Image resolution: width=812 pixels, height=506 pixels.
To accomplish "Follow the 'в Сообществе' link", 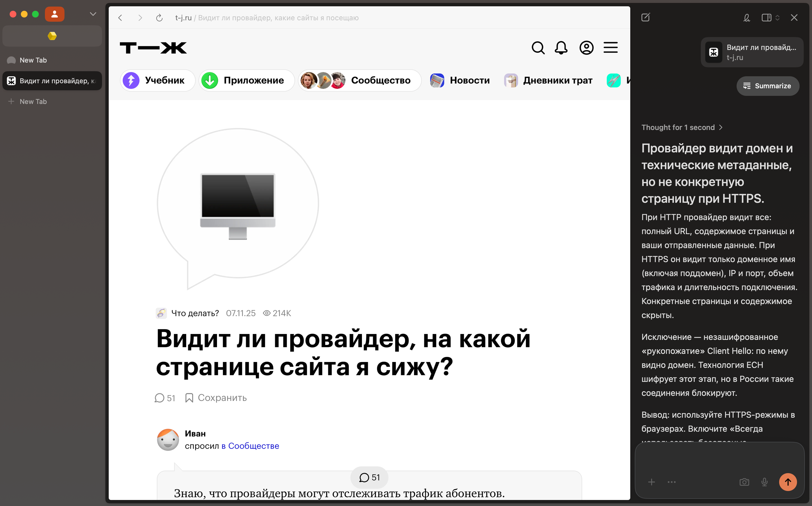I will pyautogui.click(x=250, y=446).
